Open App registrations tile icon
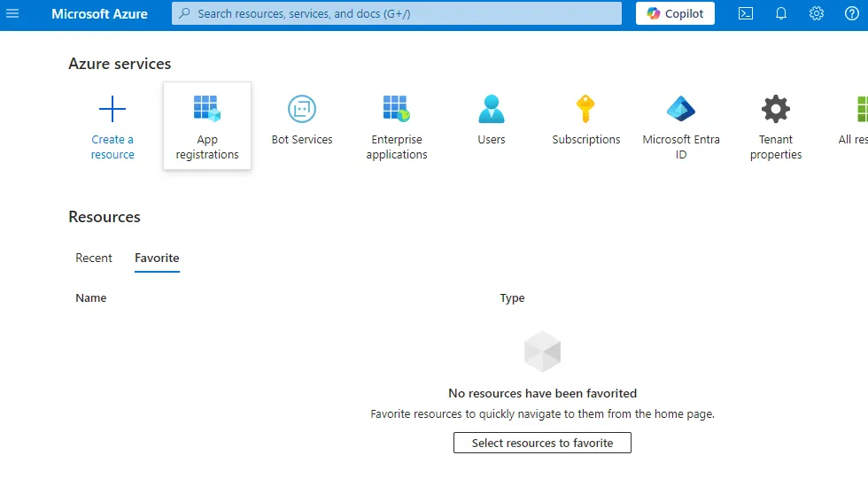Image resolution: width=868 pixels, height=494 pixels. (207, 108)
